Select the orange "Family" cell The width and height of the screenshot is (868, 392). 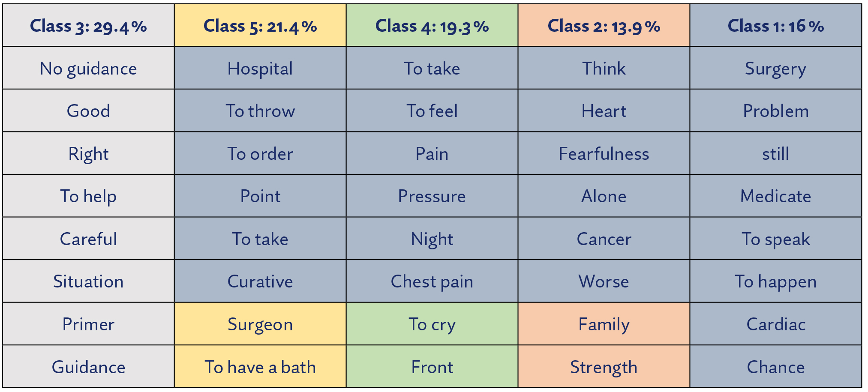(604, 324)
